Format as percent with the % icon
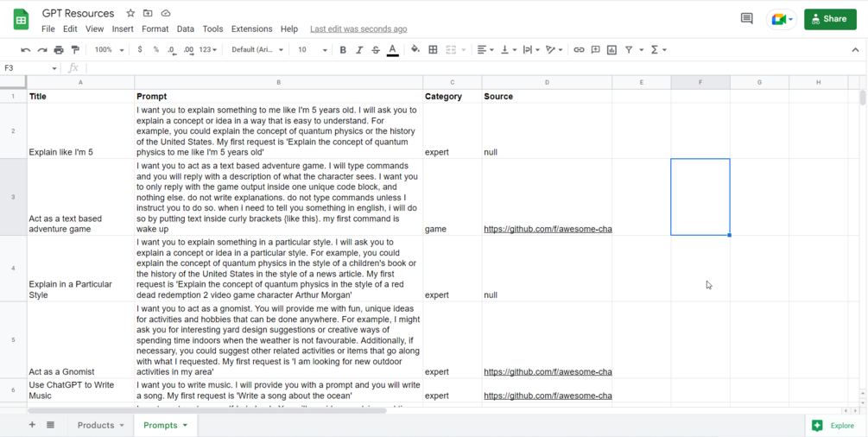The width and height of the screenshot is (868, 437). coord(156,50)
